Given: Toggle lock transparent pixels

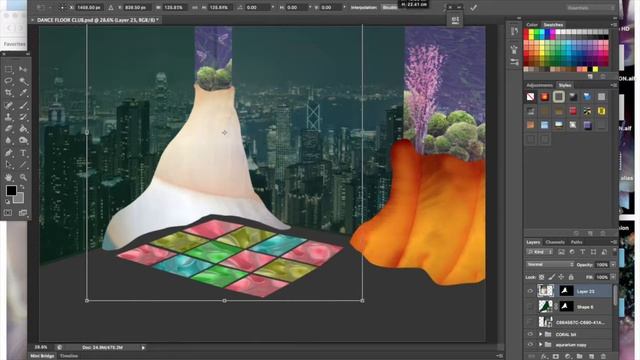Looking at the screenshot, I should coord(542,277).
